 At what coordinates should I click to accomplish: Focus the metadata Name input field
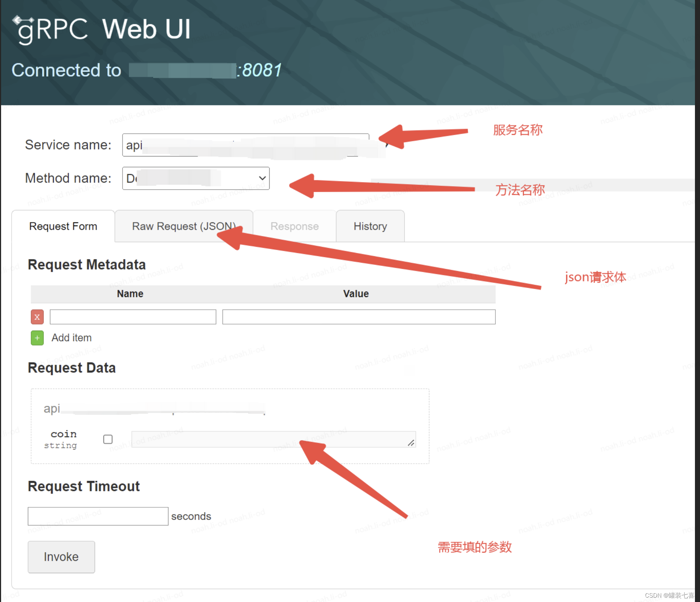coord(132,317)
